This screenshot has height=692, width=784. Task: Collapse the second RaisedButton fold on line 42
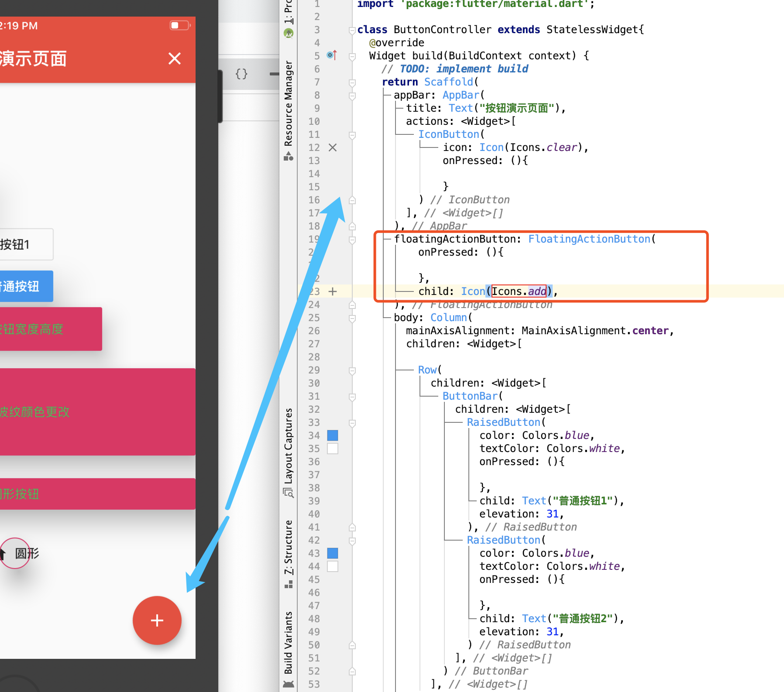[352, 541]
